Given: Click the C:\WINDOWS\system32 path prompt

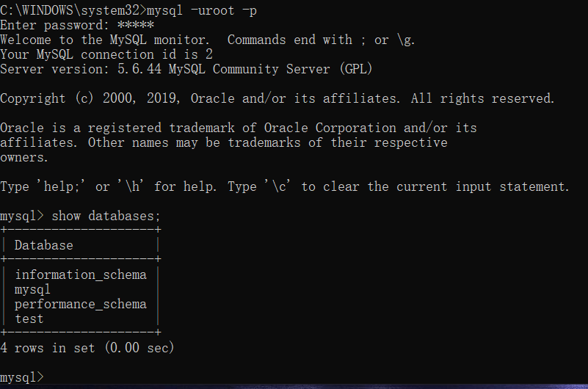Looking at the screenshot, I should (72, 10).
